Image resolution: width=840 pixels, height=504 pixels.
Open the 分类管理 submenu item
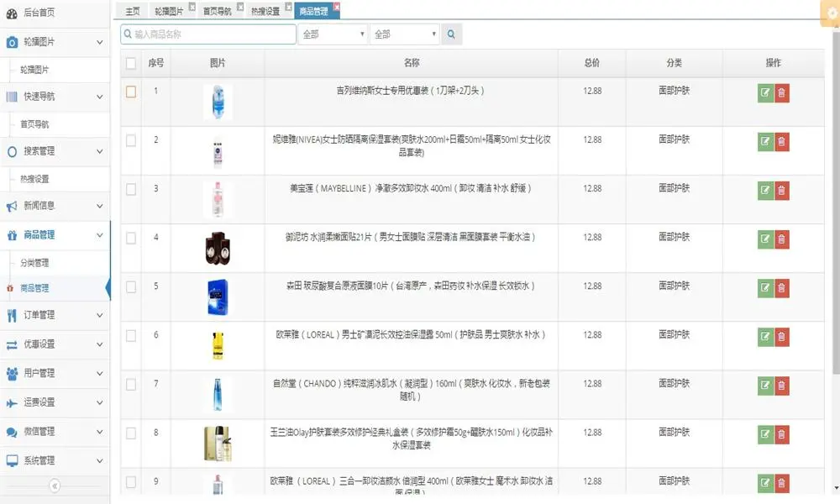point(34,263)
